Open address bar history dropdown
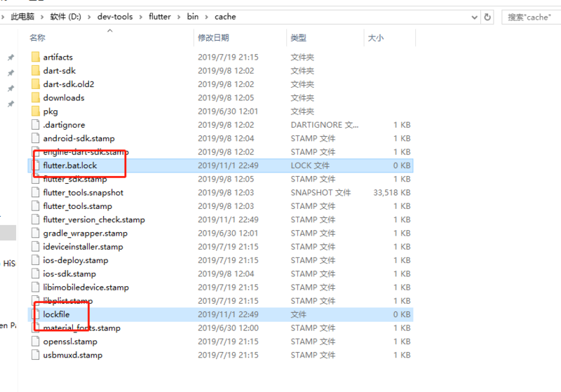 pyautogui.click(x=475, y=17)
